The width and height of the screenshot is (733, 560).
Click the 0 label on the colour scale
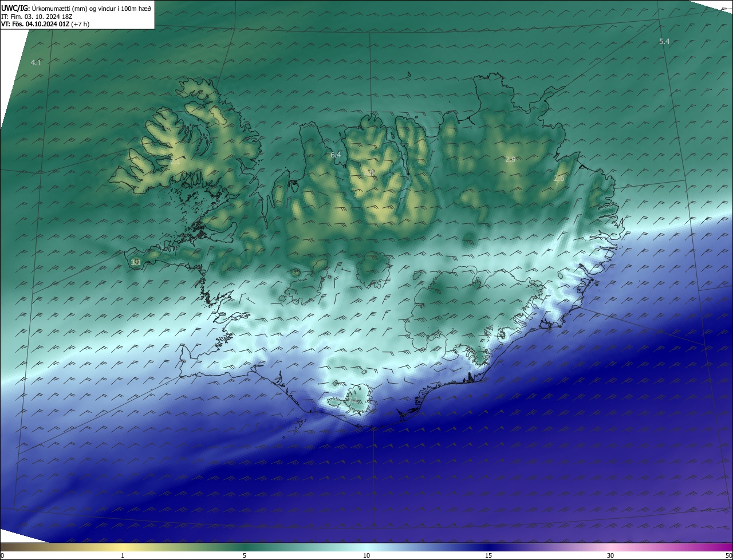(x=2, y=555)
